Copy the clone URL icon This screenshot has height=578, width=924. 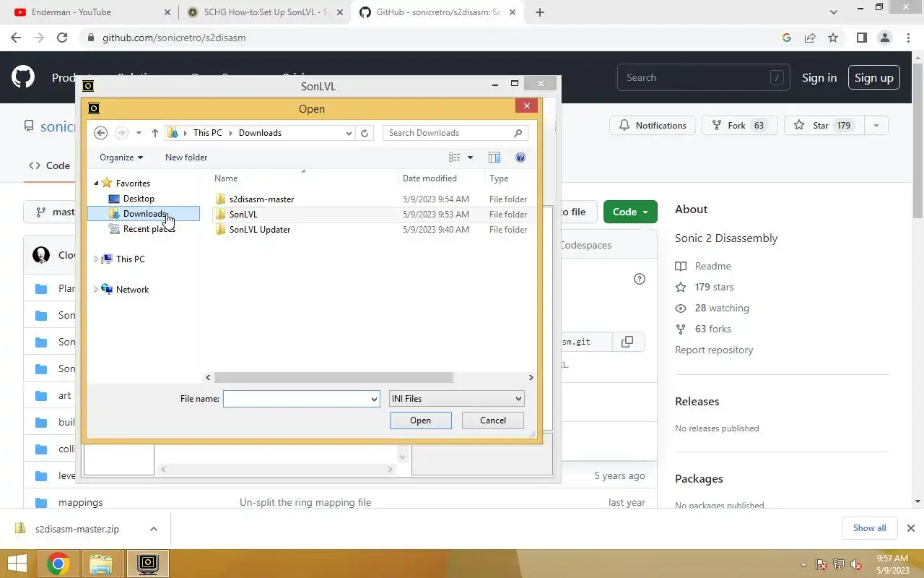(627, 342)
